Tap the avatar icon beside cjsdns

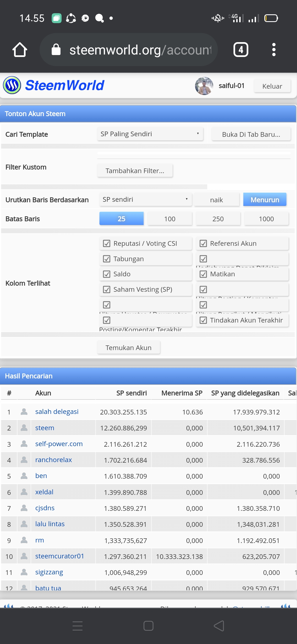click(x=24, y=508)
